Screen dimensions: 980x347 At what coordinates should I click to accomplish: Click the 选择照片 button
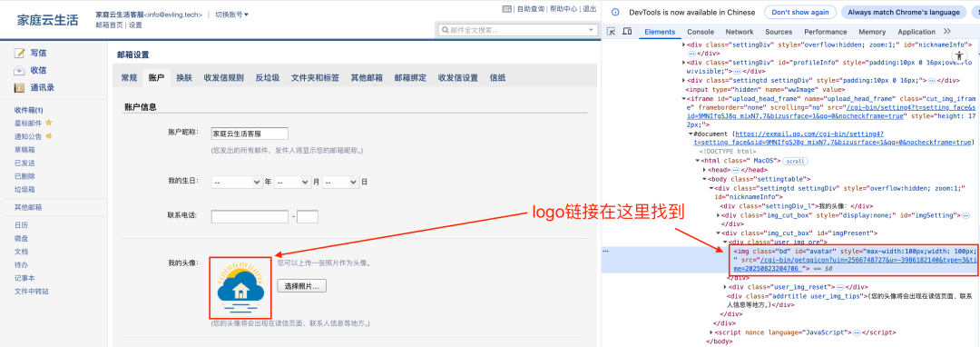pyautogui.click(x=302, y=286)
